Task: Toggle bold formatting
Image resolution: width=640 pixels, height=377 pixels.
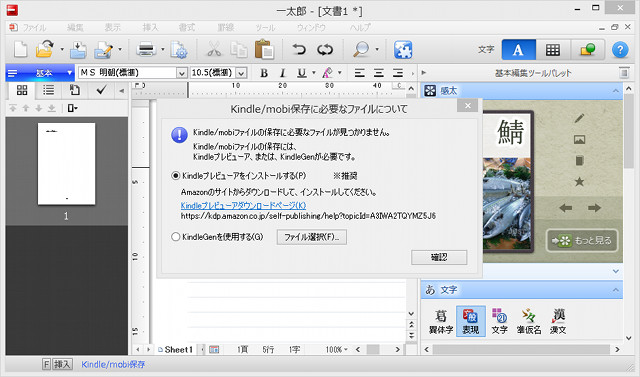Action: pyautogui.click(x=264, y=73)
